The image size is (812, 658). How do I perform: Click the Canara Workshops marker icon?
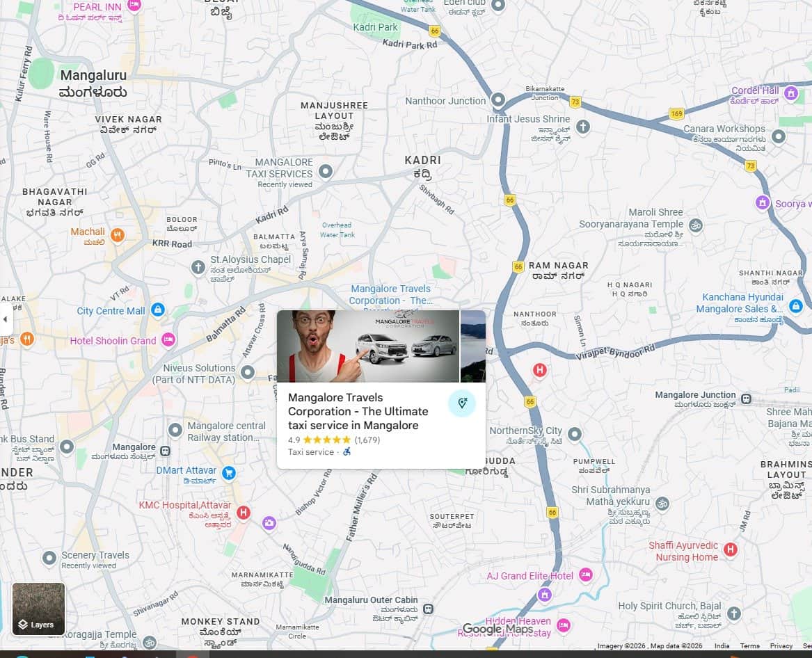(x=779, y=136)
